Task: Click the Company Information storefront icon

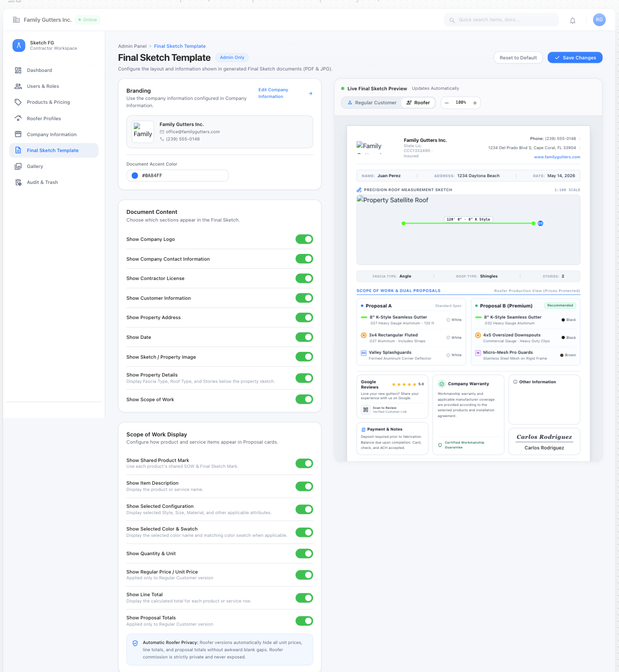Action: (x=18, y=134)
